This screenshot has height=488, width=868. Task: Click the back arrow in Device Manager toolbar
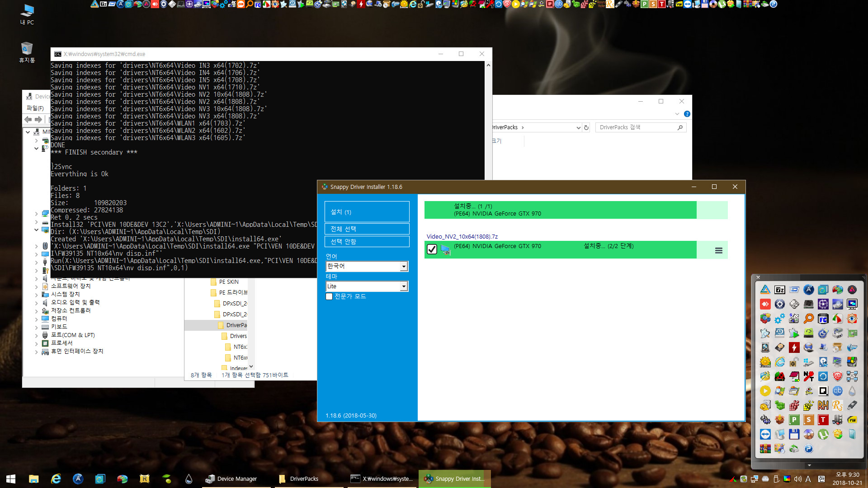pos(28,119)
